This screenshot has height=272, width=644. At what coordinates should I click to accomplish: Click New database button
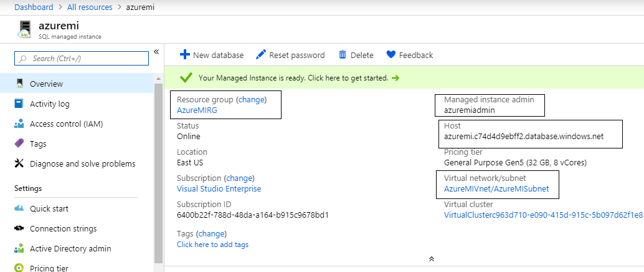(212, 55)
